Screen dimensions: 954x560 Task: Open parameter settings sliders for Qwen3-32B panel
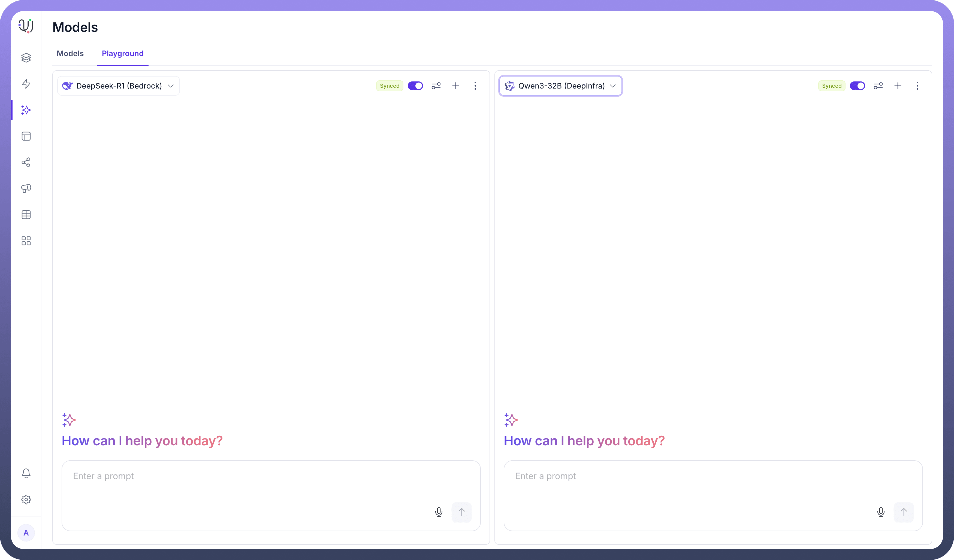878,86
